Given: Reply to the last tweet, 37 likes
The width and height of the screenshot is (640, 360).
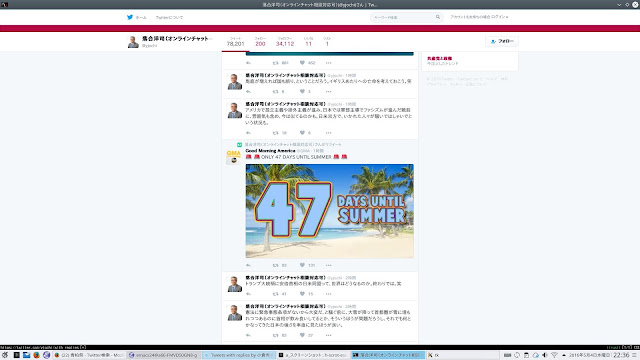Looking at the screenshot, I should 248,335.
